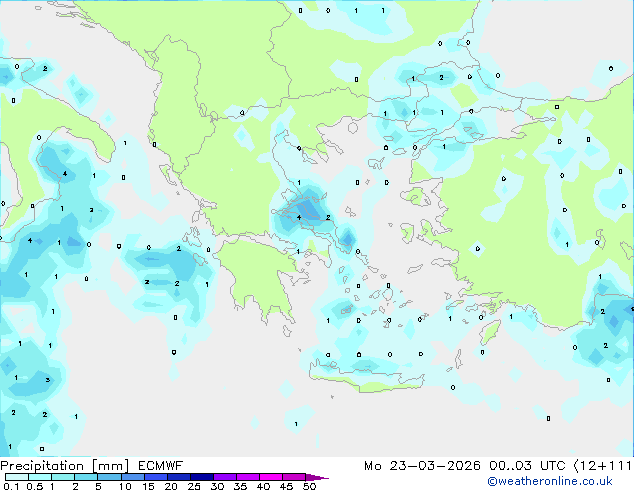Click the '40' legend scale label
Viewport: 634px width, 490px height.
(x=263, y=486)
